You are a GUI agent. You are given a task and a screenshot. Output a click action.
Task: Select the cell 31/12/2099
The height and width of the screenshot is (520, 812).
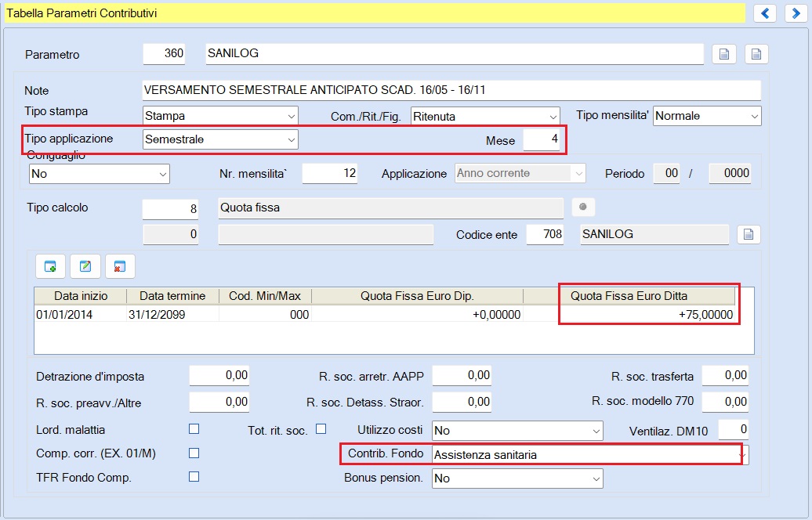[x=172, y=315]
